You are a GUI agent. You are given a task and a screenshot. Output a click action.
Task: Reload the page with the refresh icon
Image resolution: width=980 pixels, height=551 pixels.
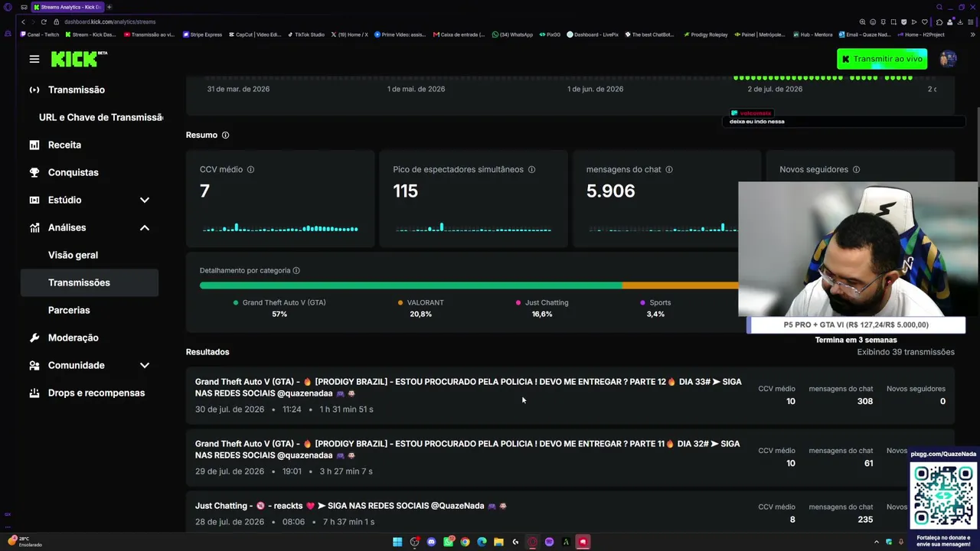(x=44, y=21)
